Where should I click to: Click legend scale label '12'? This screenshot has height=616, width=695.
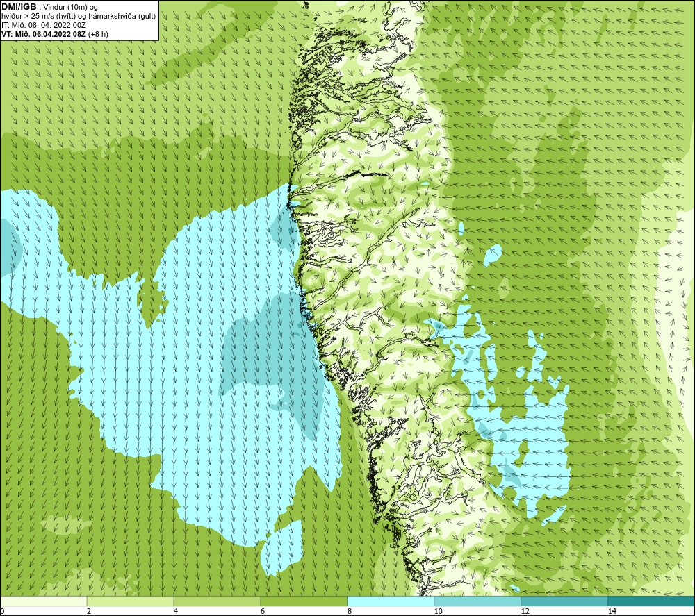(x=525, y=612)
